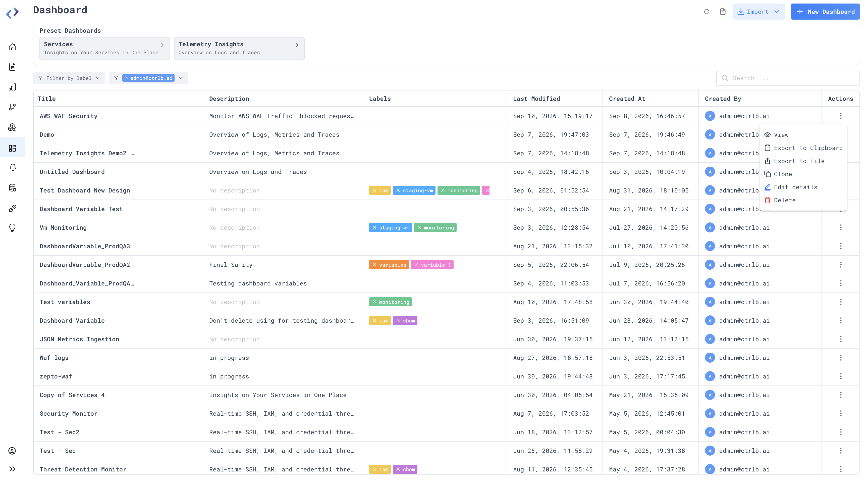
Task: Expand the sidebar with the double chevron
Action: pyautogui.click(x=13, y=469)
